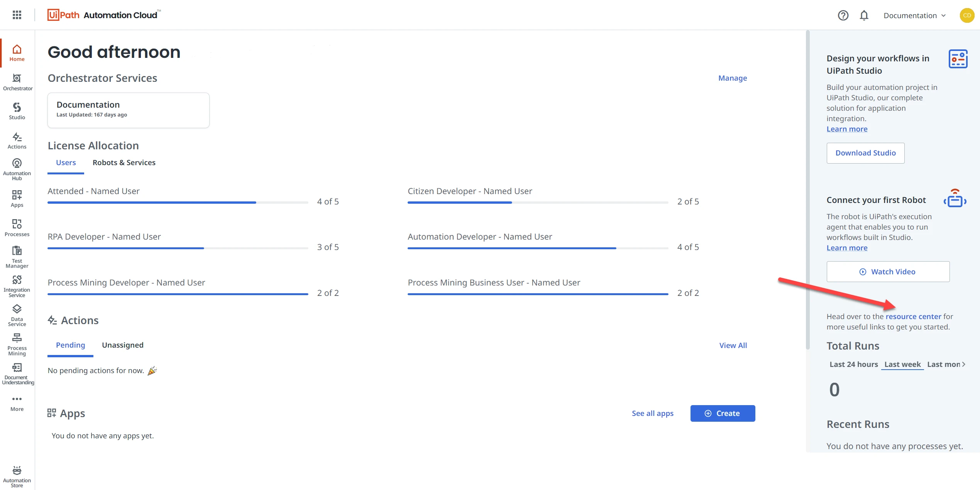Expand the More sidebar menu

tap(17, 404)
